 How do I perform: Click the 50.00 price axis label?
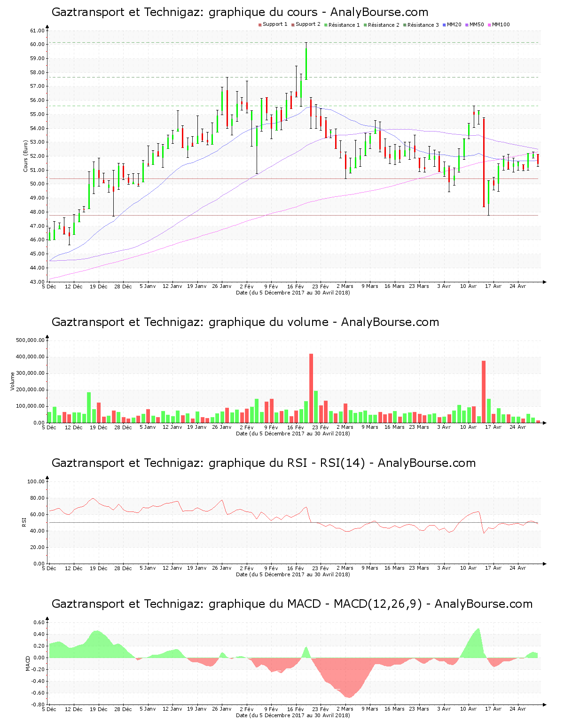[x=37, y=184]
